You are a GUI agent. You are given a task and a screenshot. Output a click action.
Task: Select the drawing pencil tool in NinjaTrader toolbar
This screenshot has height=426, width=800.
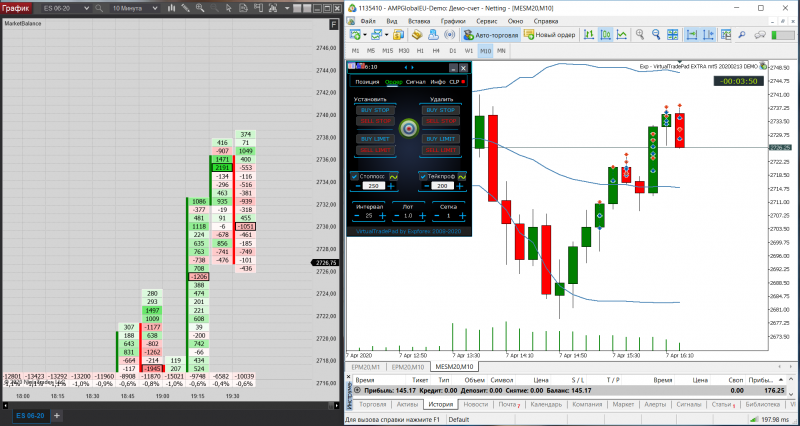[x=186, y=8]
